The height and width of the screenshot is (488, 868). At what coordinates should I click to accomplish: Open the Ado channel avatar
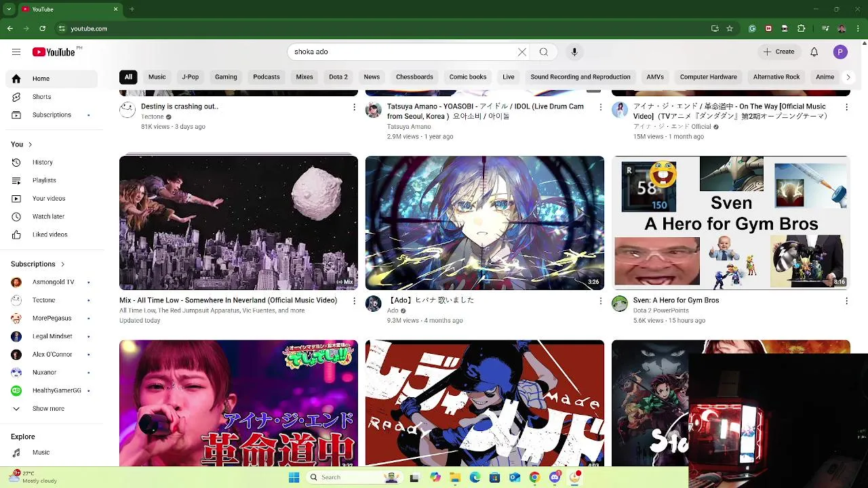coord(374,304)
